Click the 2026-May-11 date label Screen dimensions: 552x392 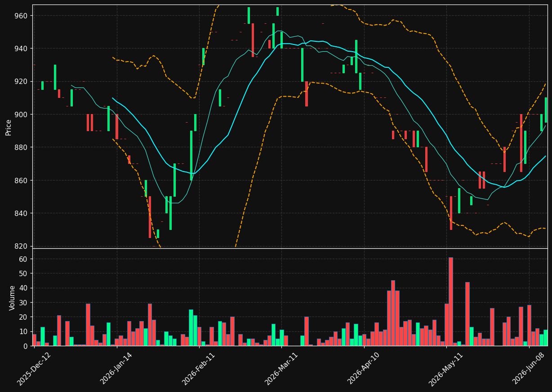[x=445, y=369]
